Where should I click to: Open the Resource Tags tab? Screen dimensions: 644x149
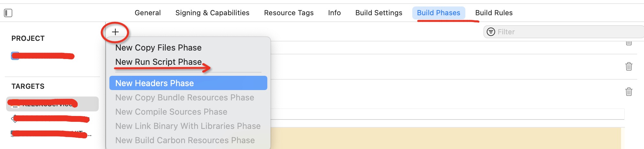point(289,13)
